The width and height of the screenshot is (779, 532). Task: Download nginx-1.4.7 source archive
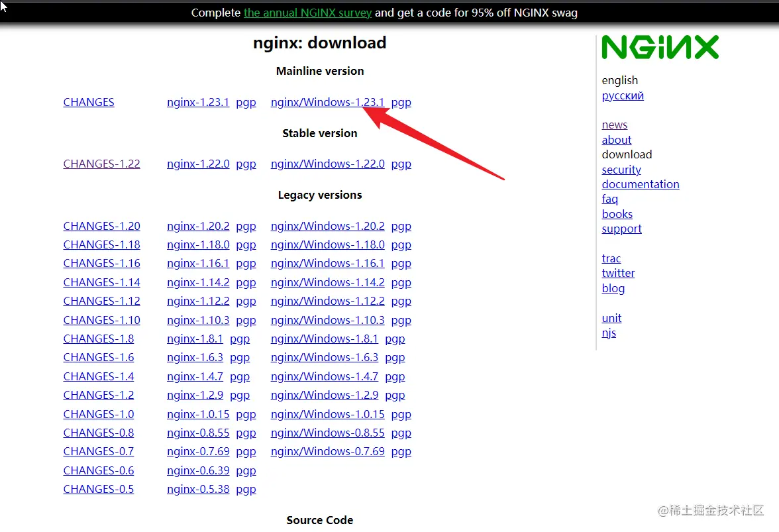tap(195, 376)
